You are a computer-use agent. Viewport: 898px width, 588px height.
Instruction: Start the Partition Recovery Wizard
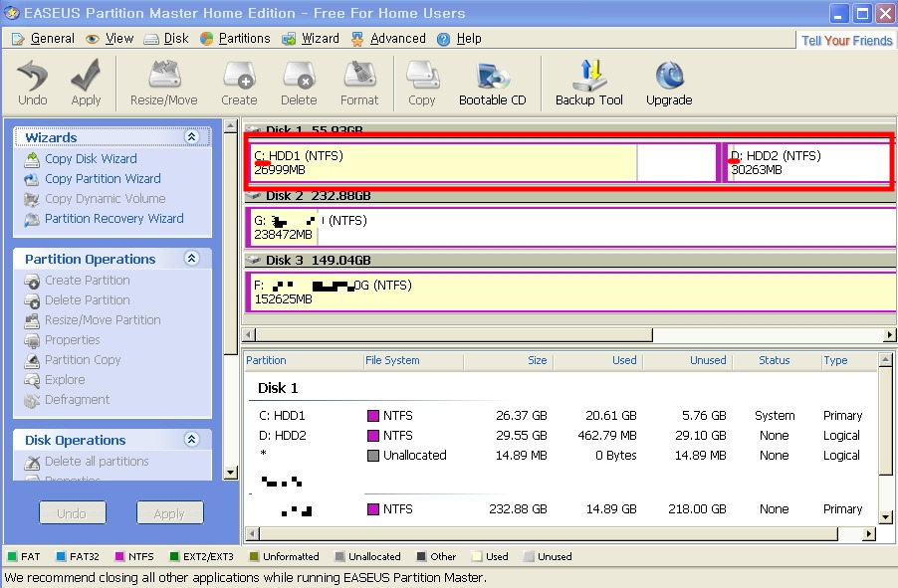[x=113, y=219]
